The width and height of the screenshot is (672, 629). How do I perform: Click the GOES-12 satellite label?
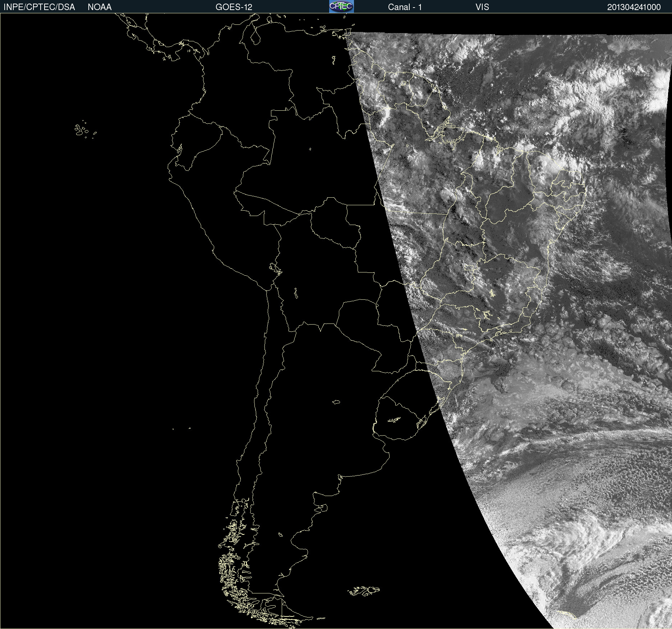234,7
